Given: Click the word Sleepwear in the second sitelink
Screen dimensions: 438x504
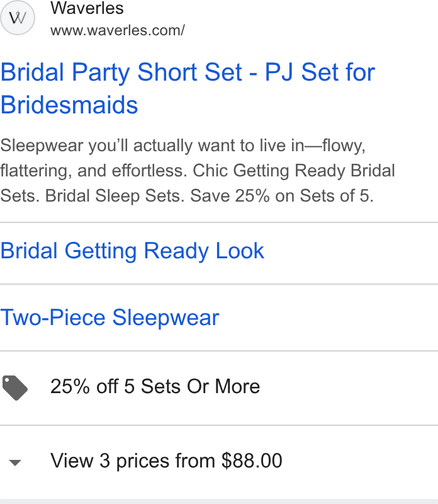Looking at the screenshot, I should pyautogui.click(x=166, y=318).
